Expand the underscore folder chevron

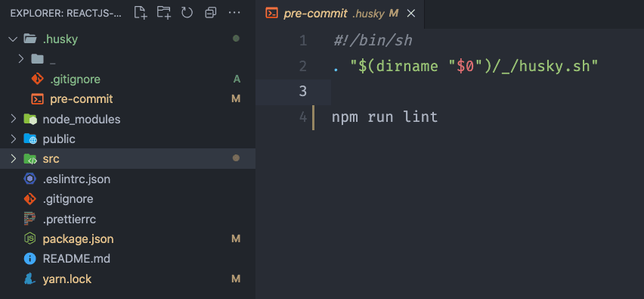(x=21, y=59)
